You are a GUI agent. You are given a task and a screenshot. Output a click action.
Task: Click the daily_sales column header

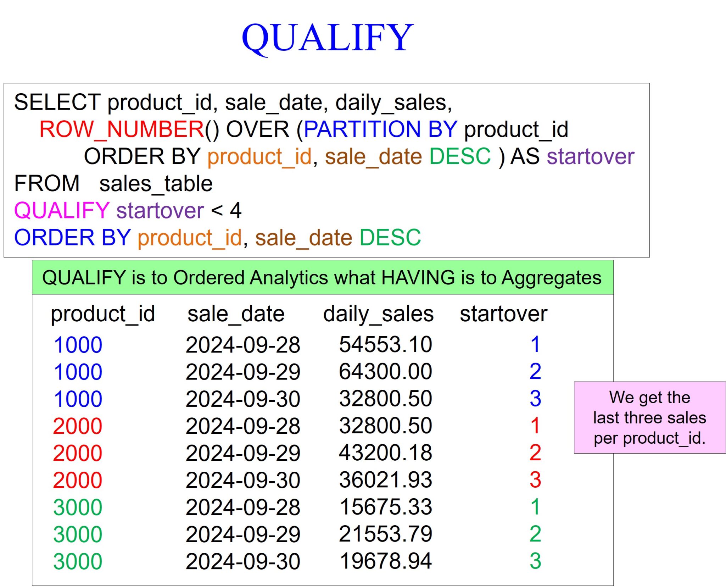(378, 314)
